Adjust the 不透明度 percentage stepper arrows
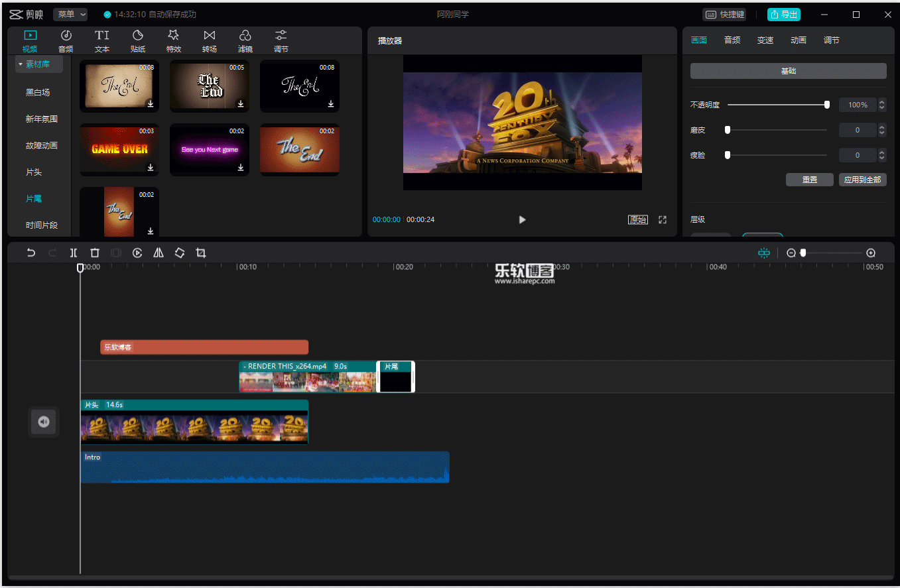The width and height of the screenshot is (900, 588). [x=882, y=105]
